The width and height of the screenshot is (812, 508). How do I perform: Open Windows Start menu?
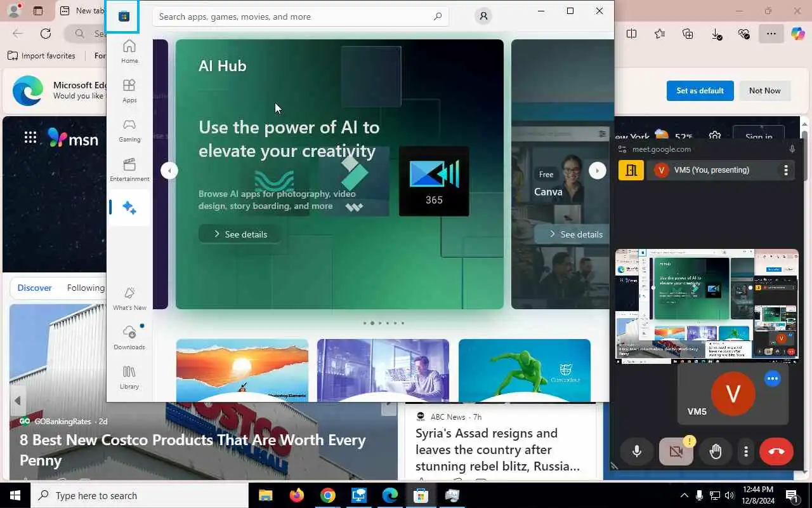pyautogui.click(x=15, y=495)
